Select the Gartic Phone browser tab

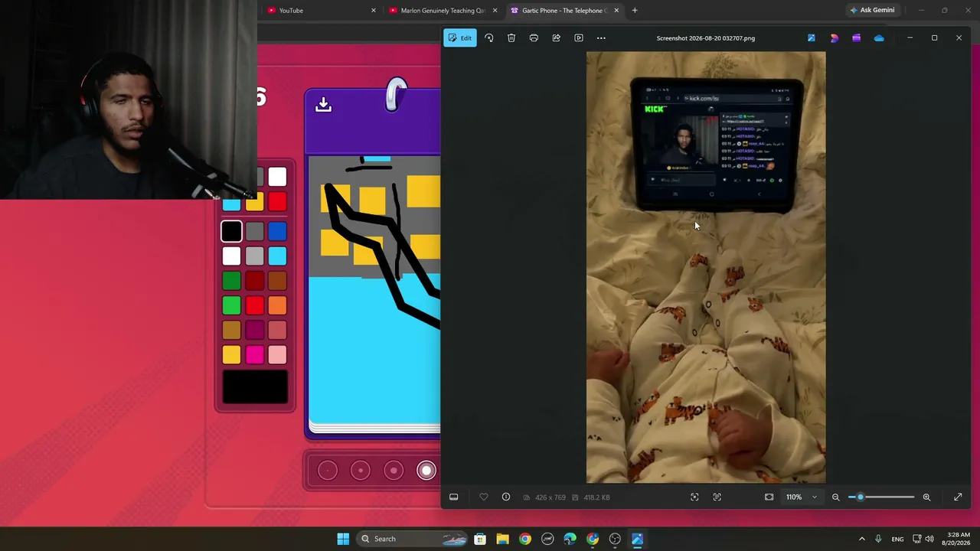point(564,11)
